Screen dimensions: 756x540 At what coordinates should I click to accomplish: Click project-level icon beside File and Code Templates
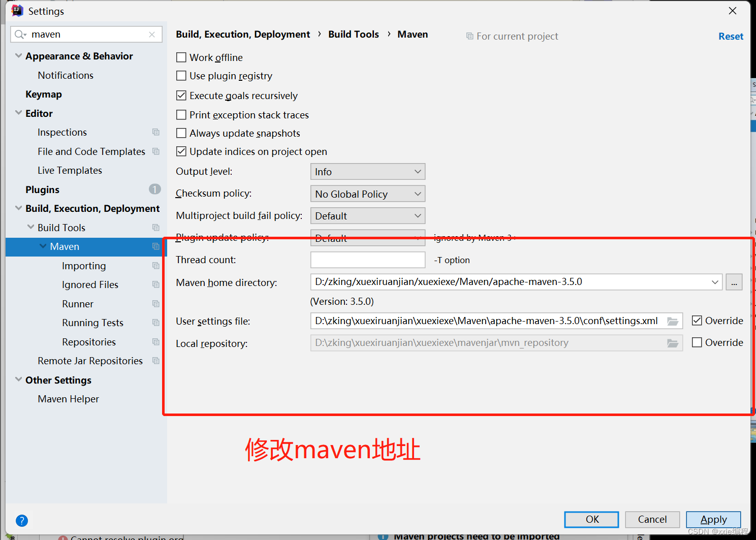click(x=156, y=151)
